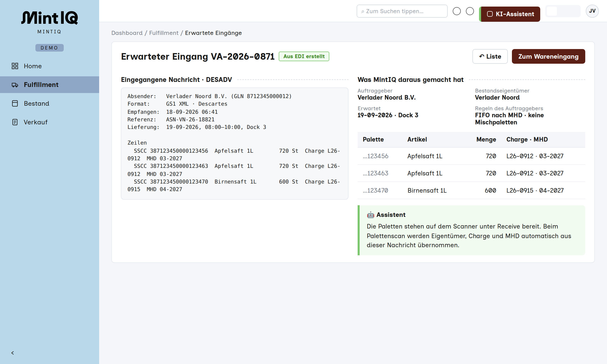Viewport: 607px width, 364px height.
Task: Open the JV user avatar
Action: 592,11
